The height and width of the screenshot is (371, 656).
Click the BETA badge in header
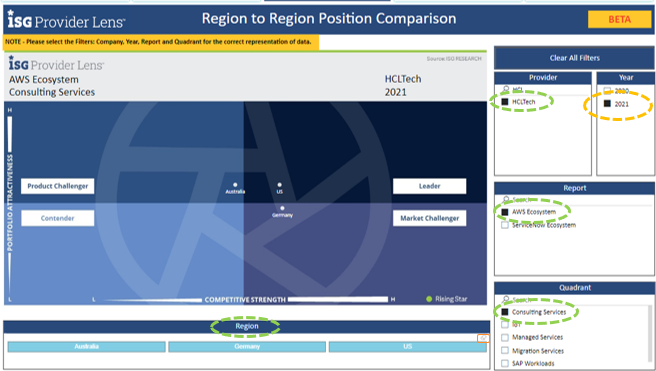point(619,19)
